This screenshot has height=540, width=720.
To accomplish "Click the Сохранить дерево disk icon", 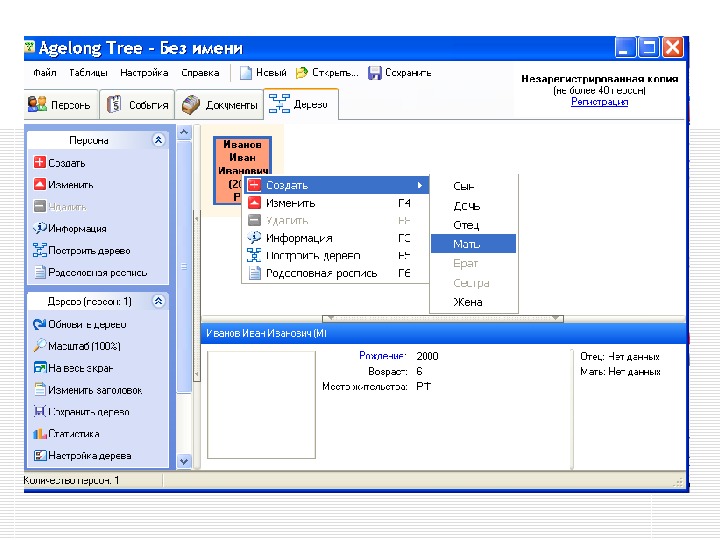I will pyautogui.click(x=39, y=411).
